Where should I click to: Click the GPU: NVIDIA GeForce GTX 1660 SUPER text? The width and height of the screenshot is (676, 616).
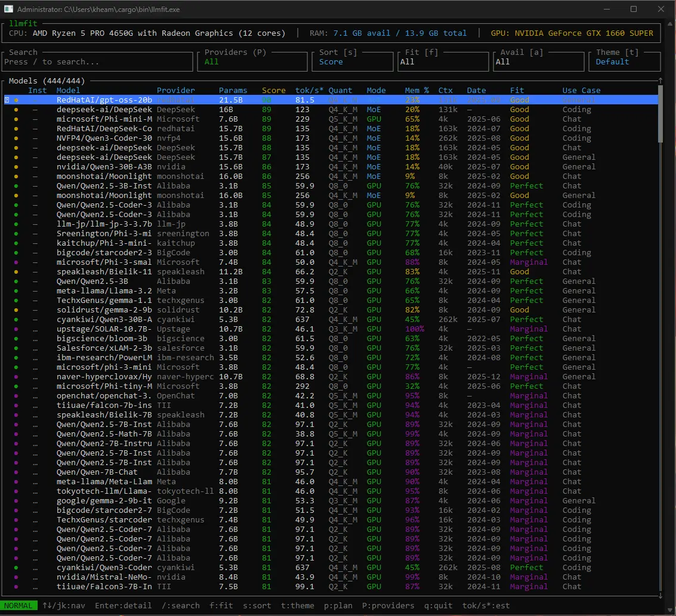tap(572, 33)
